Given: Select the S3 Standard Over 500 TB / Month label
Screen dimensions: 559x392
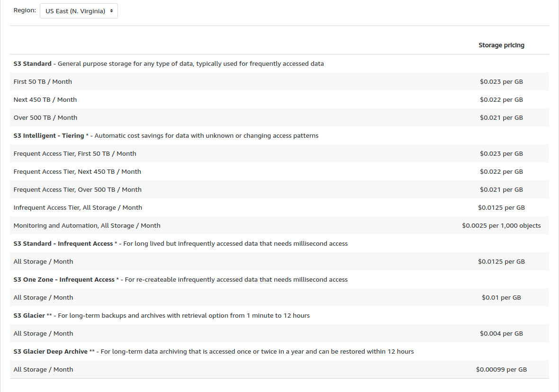Looking at the screenshot, I should 45,117.
